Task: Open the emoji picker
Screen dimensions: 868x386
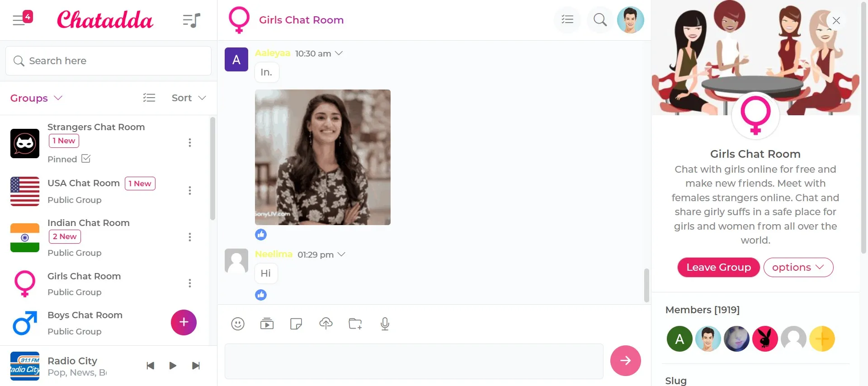Action: click(x=238, y=324)
